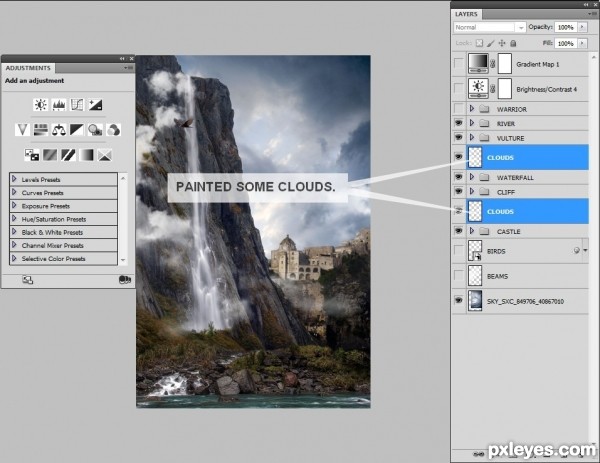This screenshot has width=600, height=463.
Task: Add a Posterize adjustment
Action: pos(50,155)
